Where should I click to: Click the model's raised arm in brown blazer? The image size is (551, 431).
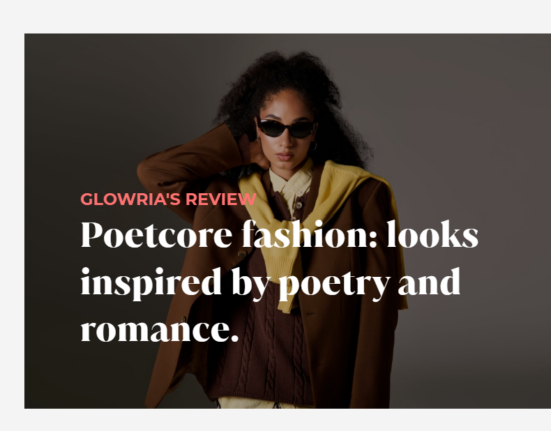(190, 158)
